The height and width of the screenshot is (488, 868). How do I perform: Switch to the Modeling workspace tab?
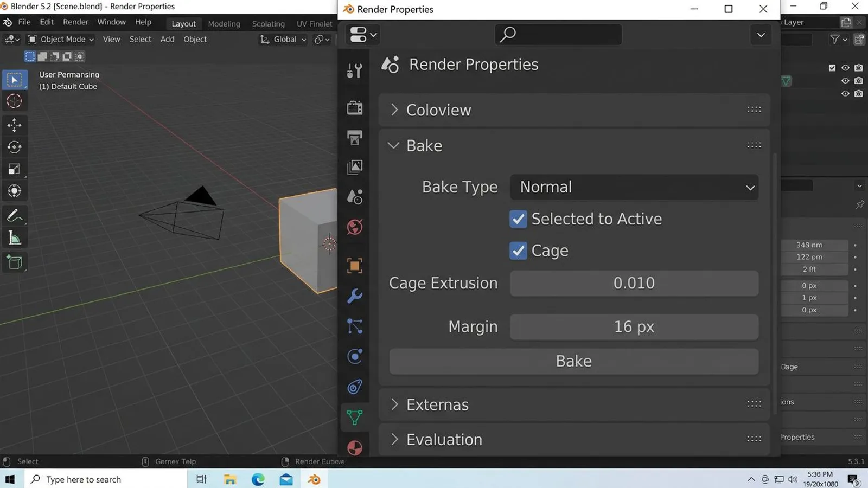pos(224,24)
